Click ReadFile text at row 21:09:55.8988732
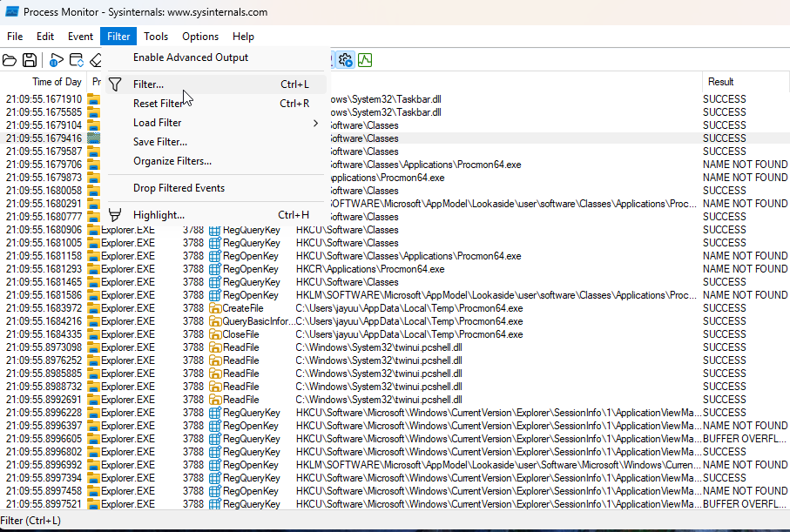The height and width of the screenshot is (532, 790). (x=240, y=387)
